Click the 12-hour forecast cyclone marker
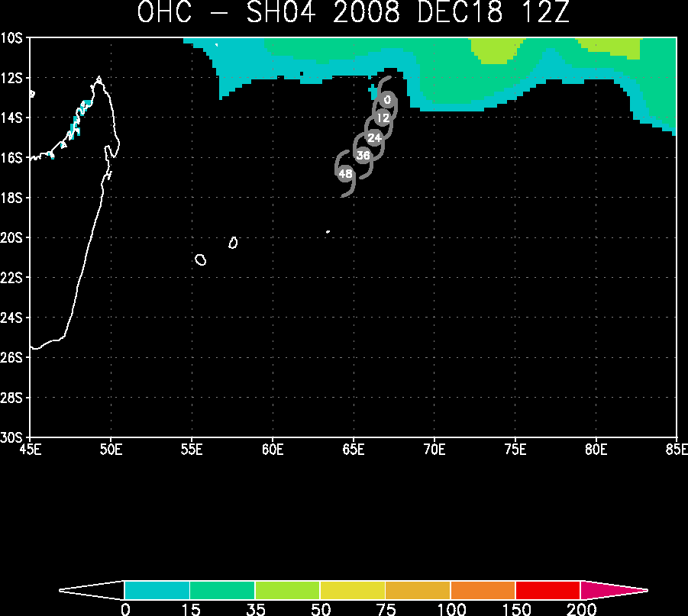 (383, 118)
